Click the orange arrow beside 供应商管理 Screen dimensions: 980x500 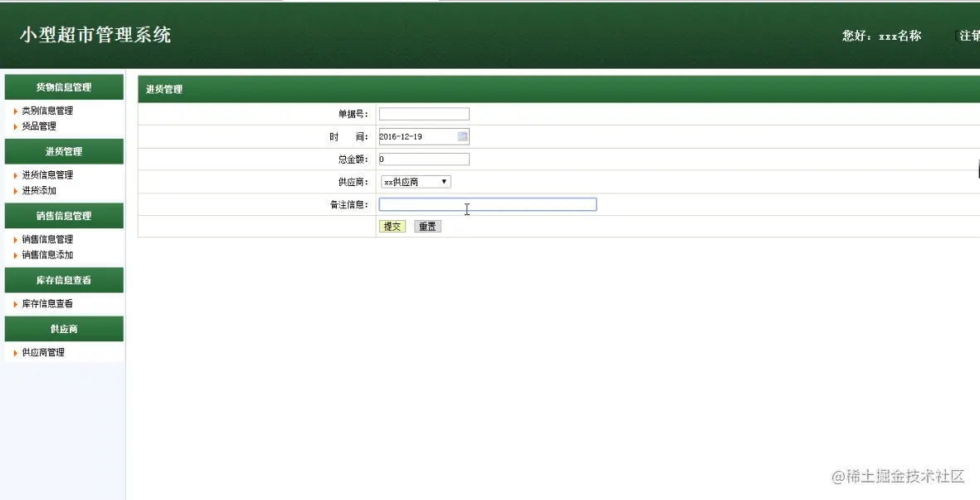(16, 354)
